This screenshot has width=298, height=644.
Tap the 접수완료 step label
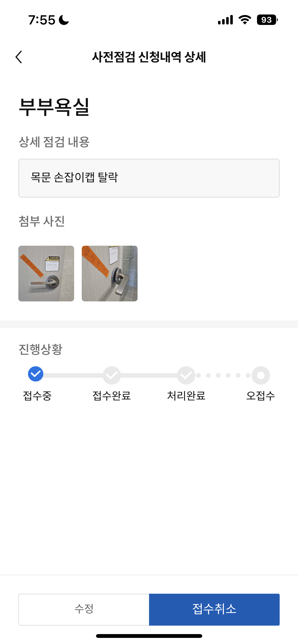112,396
